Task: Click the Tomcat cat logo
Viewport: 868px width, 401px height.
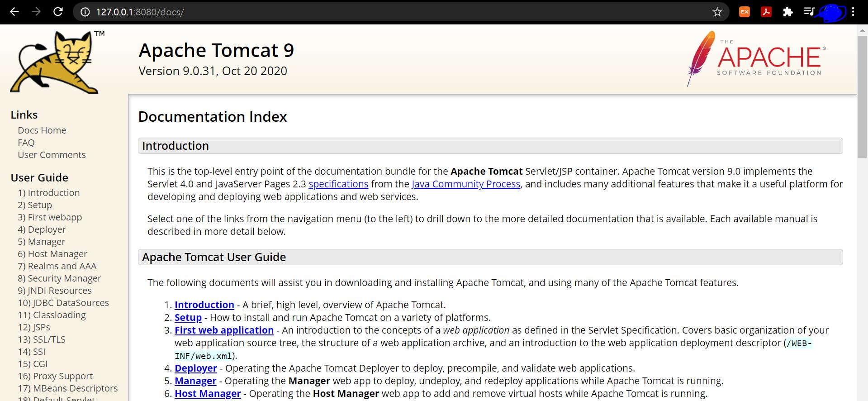Action: tap(57, 62)
